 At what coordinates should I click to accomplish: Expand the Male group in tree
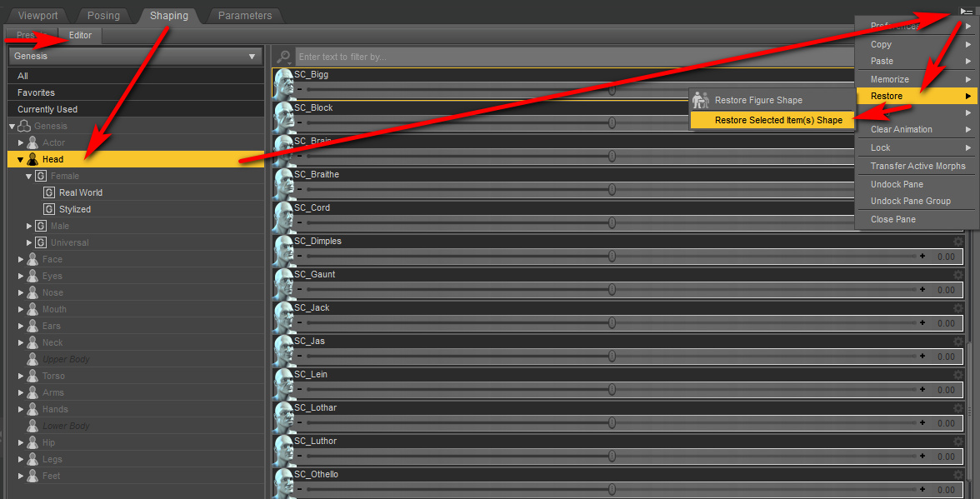tap(29, 226)
